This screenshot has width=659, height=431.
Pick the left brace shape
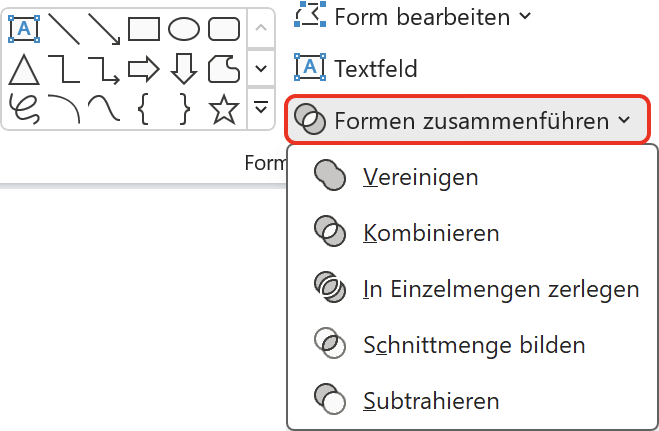click(x=144, y=109)
